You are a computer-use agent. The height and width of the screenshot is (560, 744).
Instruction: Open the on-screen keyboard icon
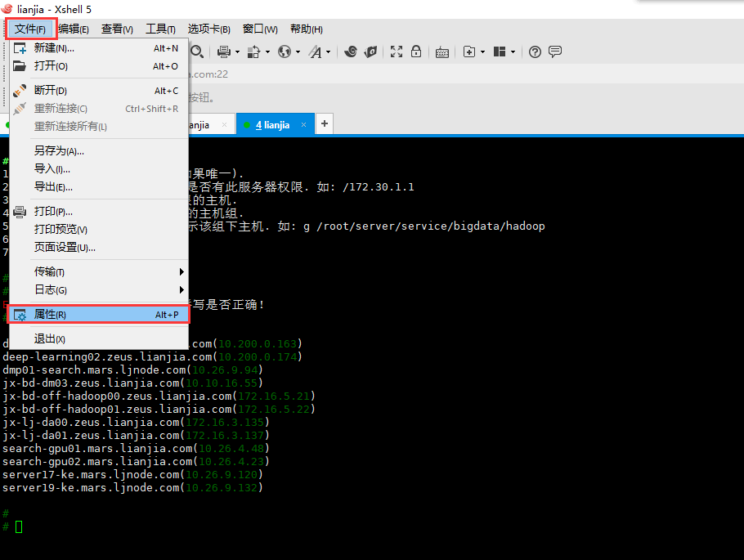(x=441, y=51)
